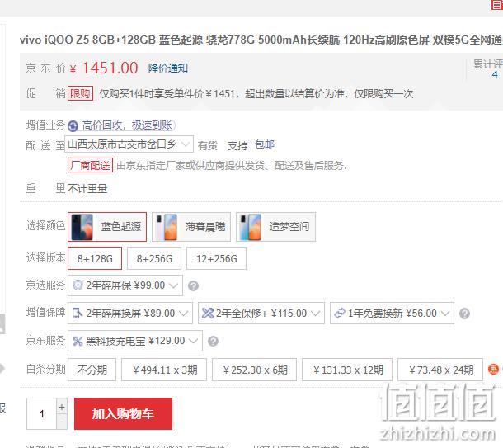Select the 薄暮晨曦 color option
Viewport: 503px width, 448px height.
coord(191,227)
